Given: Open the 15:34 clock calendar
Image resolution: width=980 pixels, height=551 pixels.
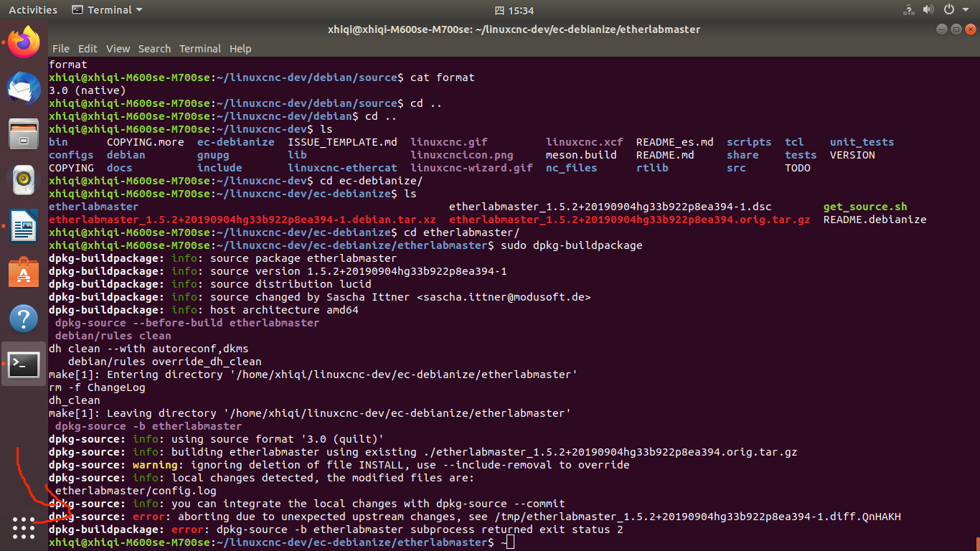Looking at the screenshot, I should [x=514, y=10].
